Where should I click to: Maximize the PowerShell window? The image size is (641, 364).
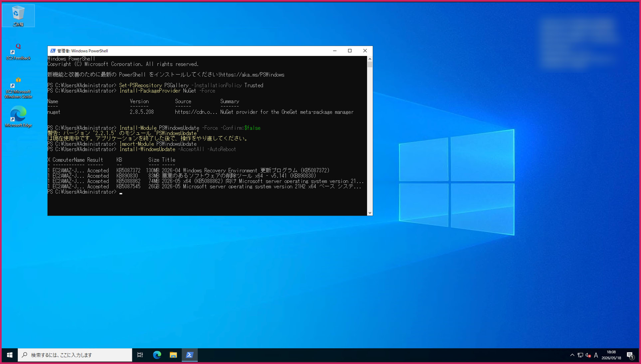click(x=350, y=51)
